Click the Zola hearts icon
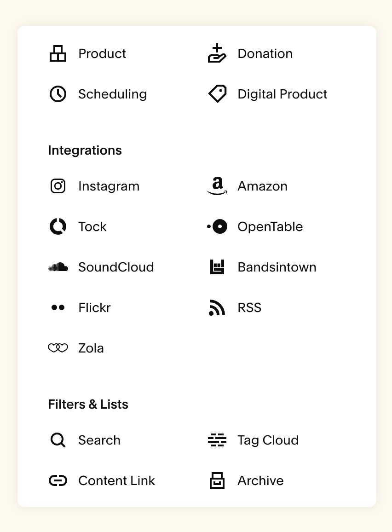The height and width of the screenshot is (532, 392). (58, 348)
